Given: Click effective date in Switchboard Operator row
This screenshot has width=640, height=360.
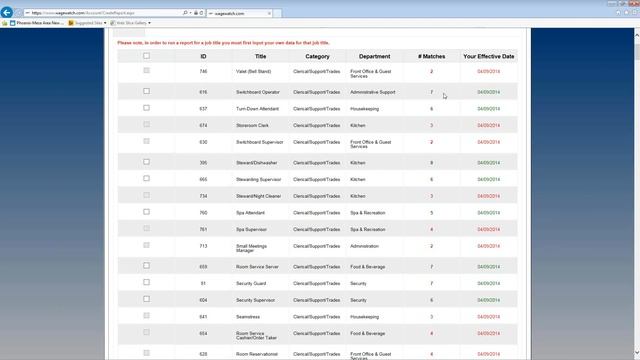Looking at the screenshot, I should [x=489, y=92].
